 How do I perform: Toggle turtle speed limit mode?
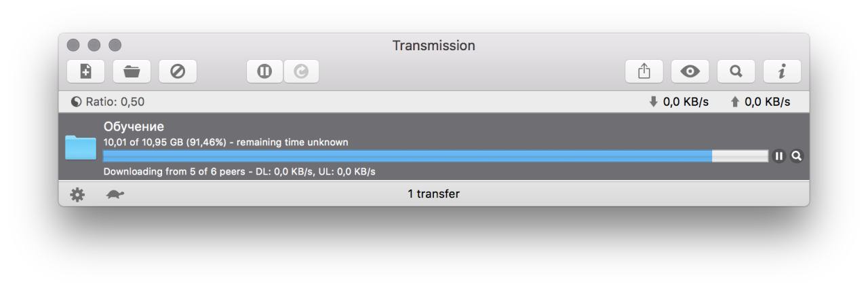point(115,194)
